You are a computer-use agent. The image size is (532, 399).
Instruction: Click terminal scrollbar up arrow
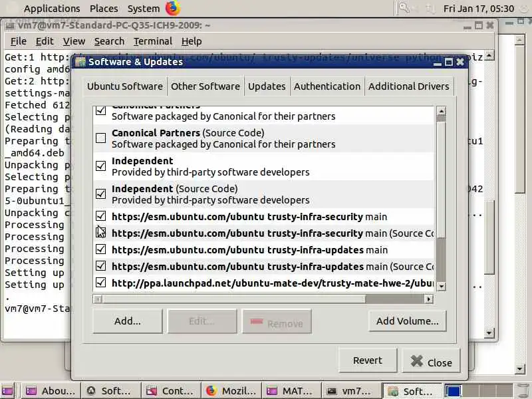[x=489, y=56]
